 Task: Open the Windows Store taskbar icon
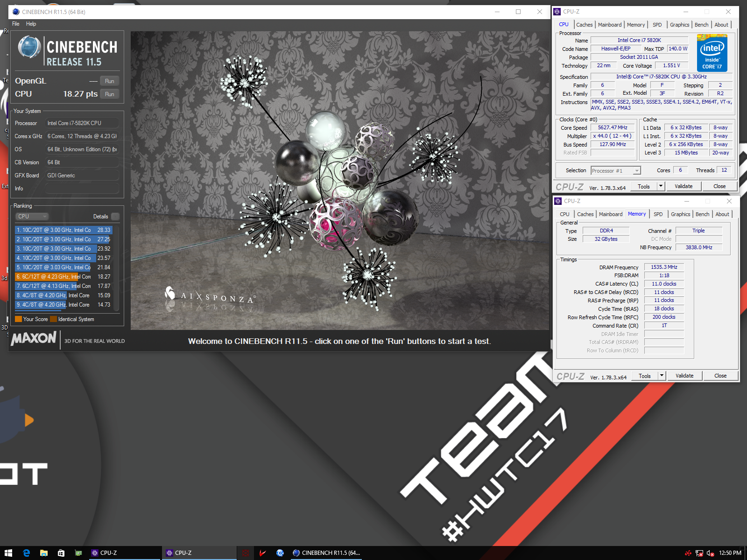coord(61,553)
